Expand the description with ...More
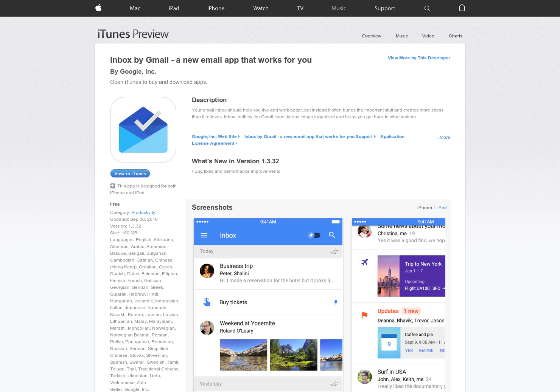This screenshot has height=392, width=560. [x=443, y=137]
